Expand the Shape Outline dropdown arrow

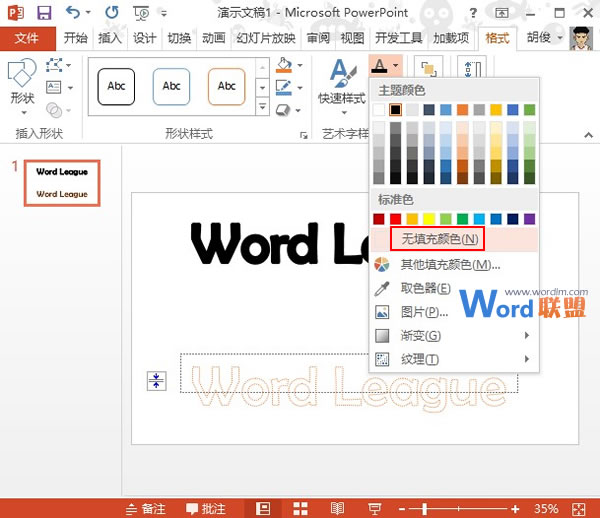[300, 88]
